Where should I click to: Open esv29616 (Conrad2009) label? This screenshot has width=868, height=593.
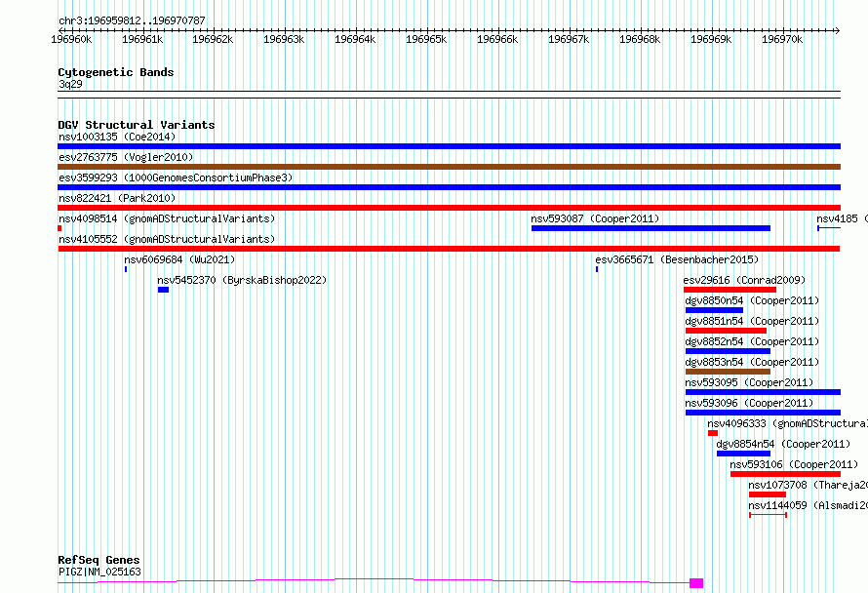744,280
